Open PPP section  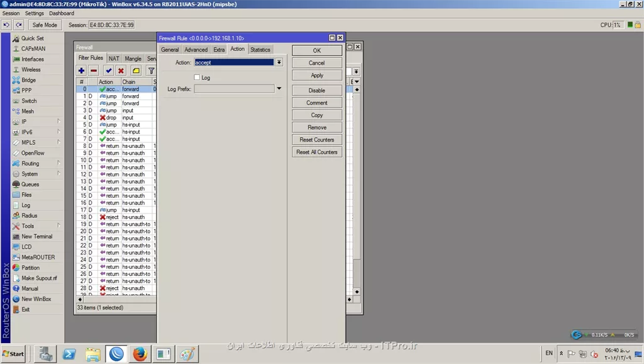26,90
